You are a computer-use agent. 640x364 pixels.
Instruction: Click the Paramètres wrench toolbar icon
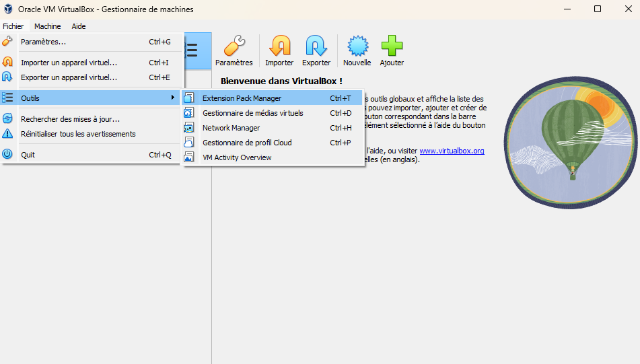coord(234,47)
